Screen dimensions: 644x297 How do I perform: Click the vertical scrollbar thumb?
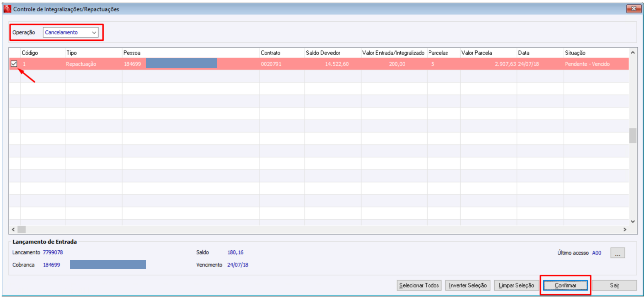click(633, 136)
